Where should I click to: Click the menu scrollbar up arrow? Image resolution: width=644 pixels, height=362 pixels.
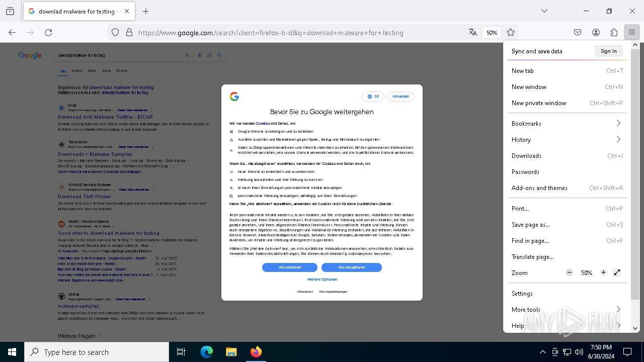tap(635, 45)
